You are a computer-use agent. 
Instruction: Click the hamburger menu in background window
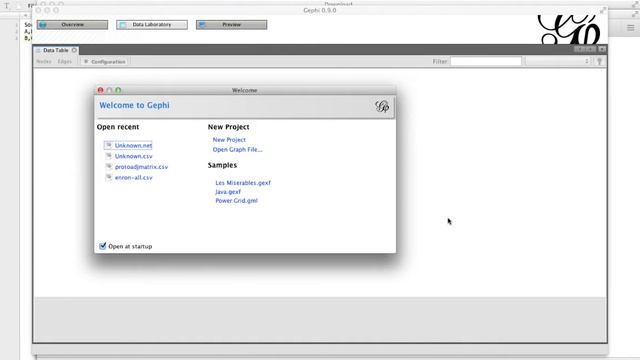[x=631, y=28]
